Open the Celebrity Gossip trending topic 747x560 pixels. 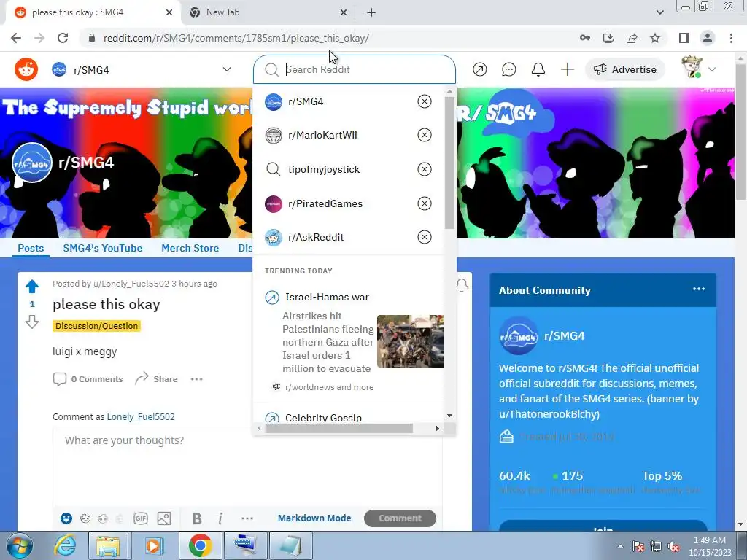tap(323, 418)
